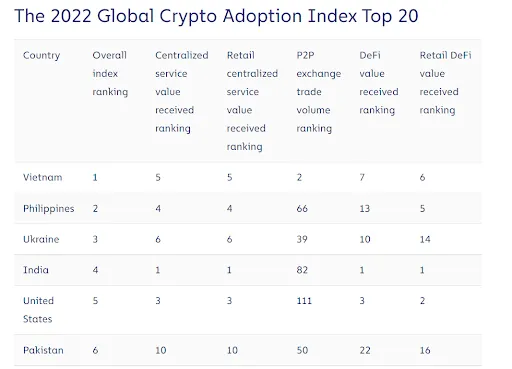Select Pakistan's DeFi ranking value 22
512x369 pixels.
tap(365, 350)
